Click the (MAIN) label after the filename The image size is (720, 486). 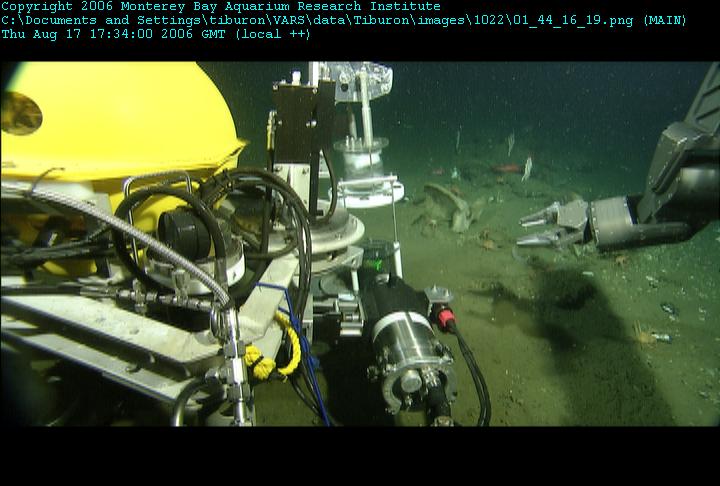pos(664,21)
